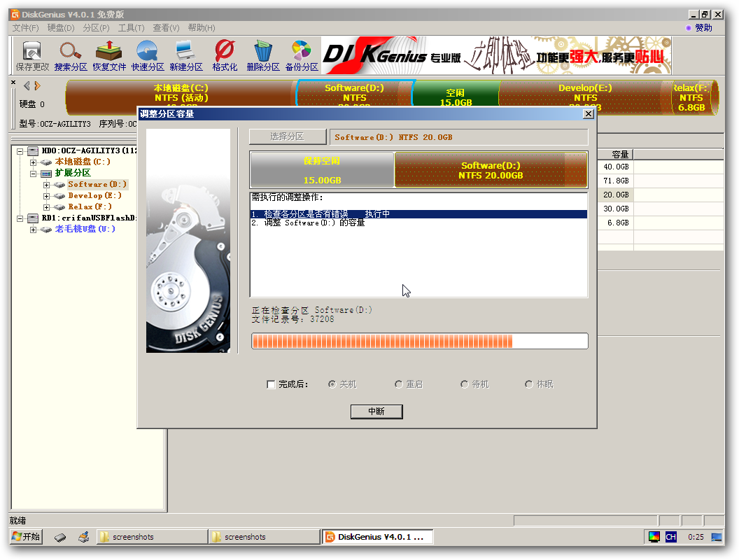Open the 分区(P) menu

(96, 28)
